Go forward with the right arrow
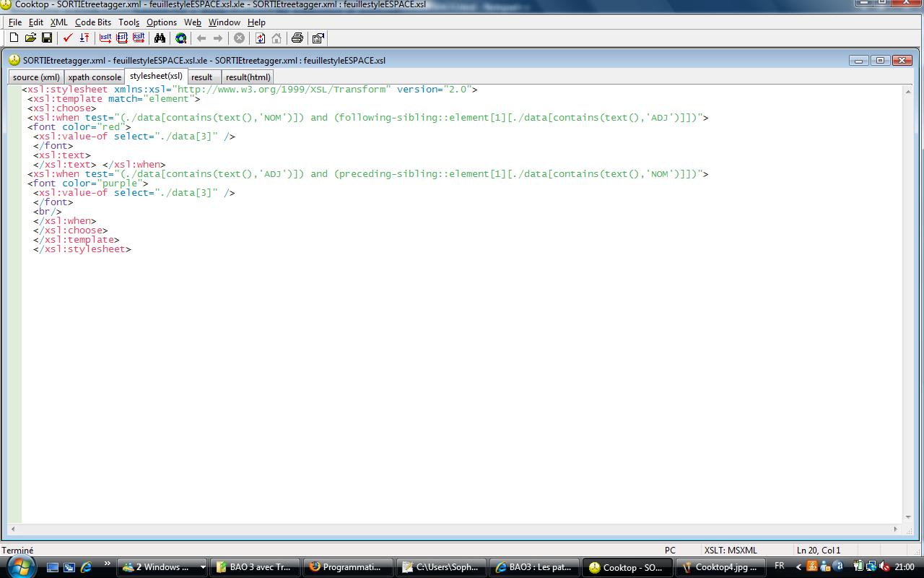 tap(218, 38)
